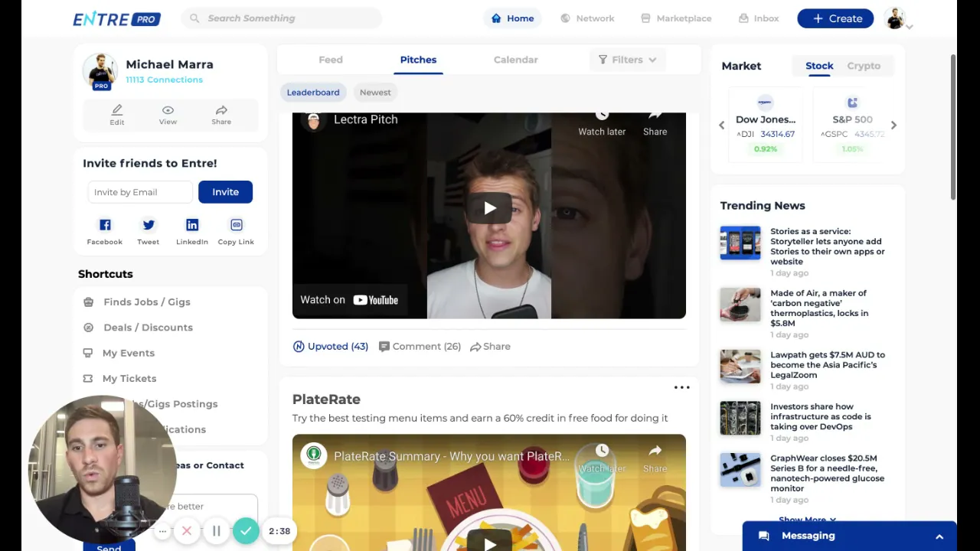Share invite via Tweet icon
The width and height of the screenshot is (980, 551).
tap(149, 225)
